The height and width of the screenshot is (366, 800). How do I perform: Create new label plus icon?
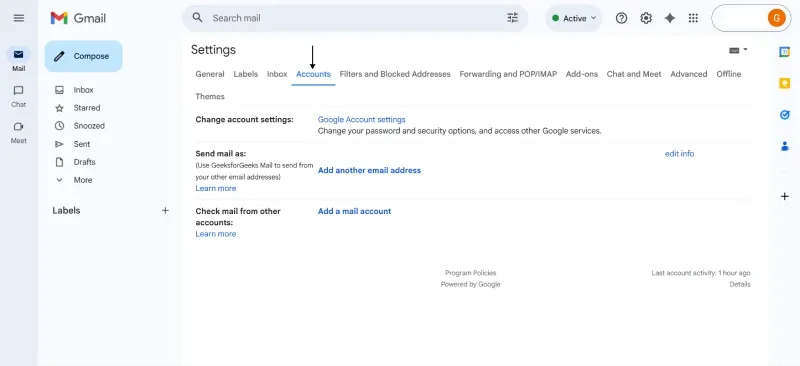point(165,210)
